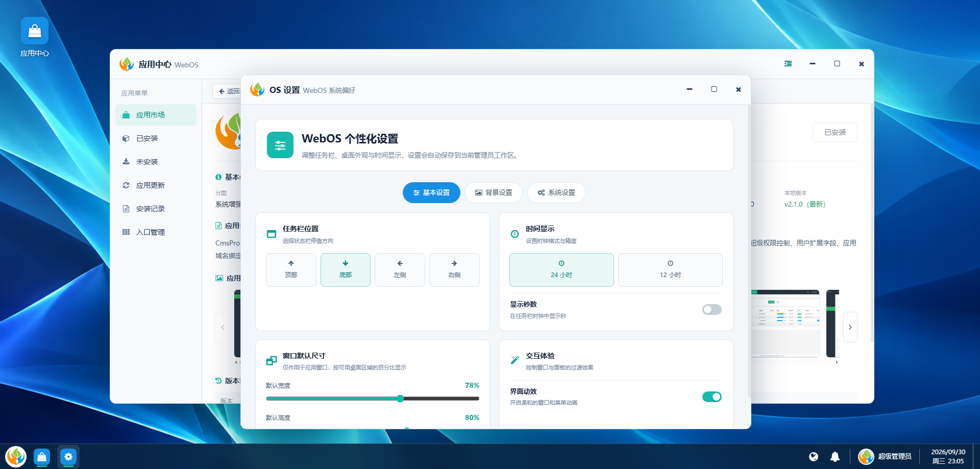The width and height of the screenshot is (980, 469).
Task: Click previous screenshot arrow in App Center
Action: click(x=223, y=327)
